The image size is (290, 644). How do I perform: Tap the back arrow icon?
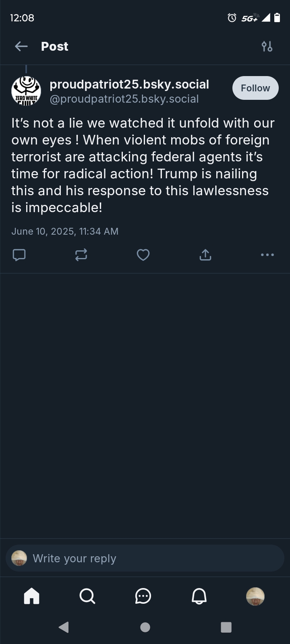pos(21,47)
